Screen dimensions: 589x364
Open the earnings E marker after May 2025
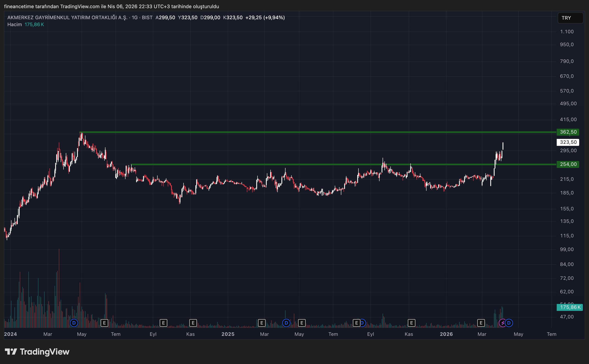tap(302, 323)
